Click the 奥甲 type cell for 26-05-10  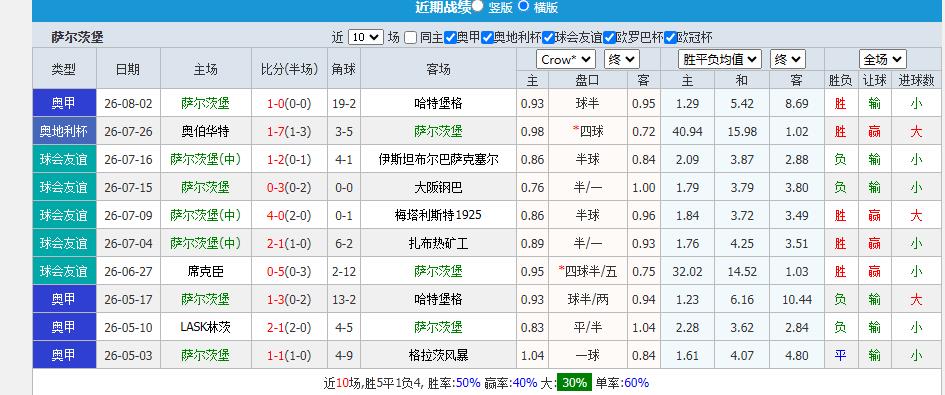coord(64,327)
